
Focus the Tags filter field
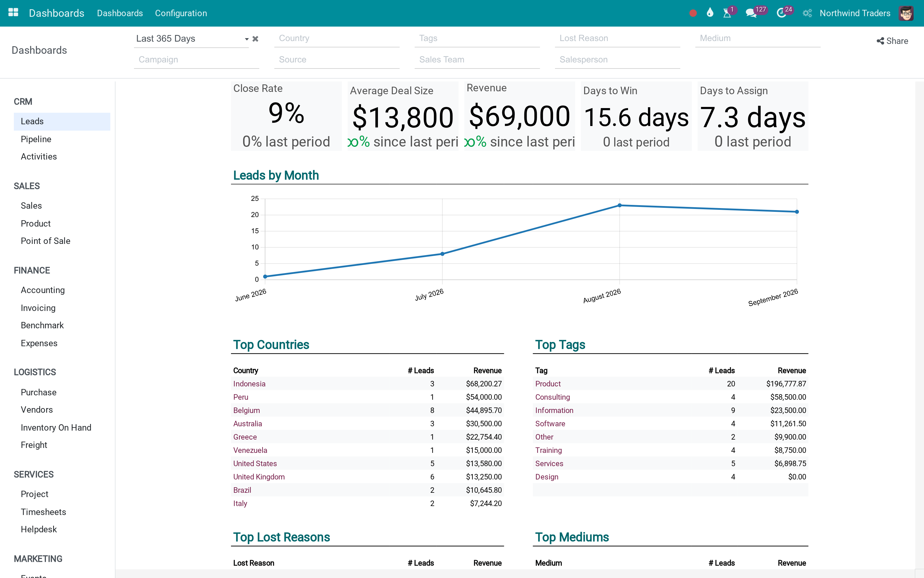[x=477, y=38]
